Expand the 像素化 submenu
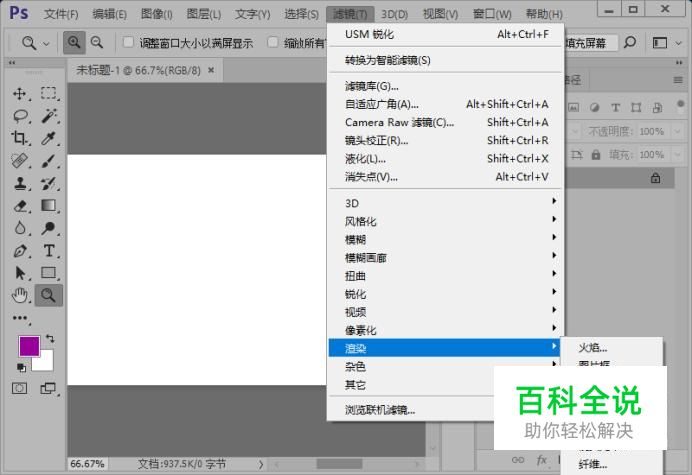 [x=446, y=330]
